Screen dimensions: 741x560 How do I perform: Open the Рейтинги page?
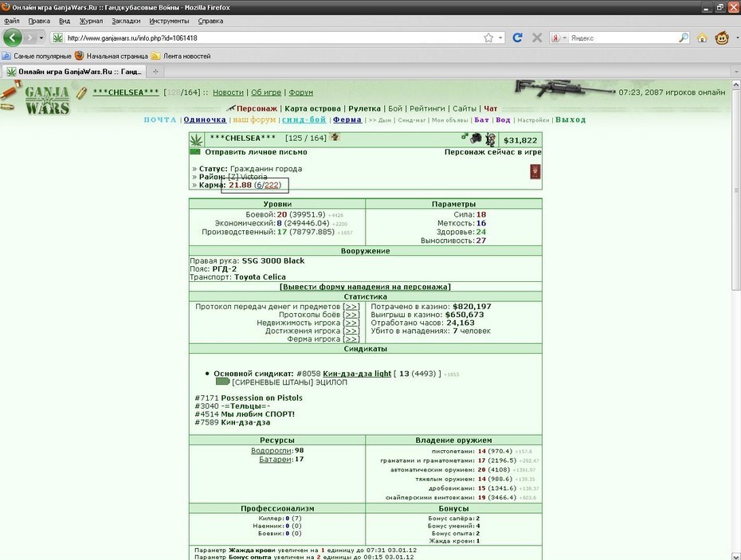click(427, 108)
